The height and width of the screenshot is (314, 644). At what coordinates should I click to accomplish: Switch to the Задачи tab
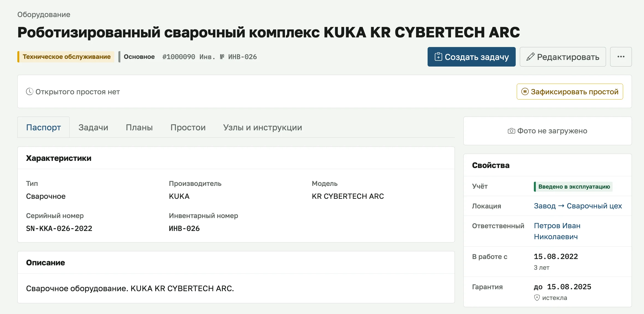[93, 127]
